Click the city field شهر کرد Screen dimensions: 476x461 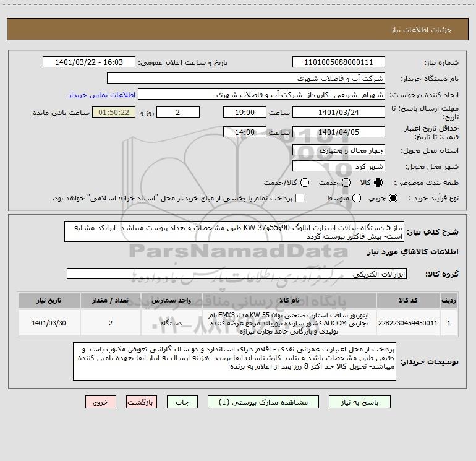pos(339,166)
